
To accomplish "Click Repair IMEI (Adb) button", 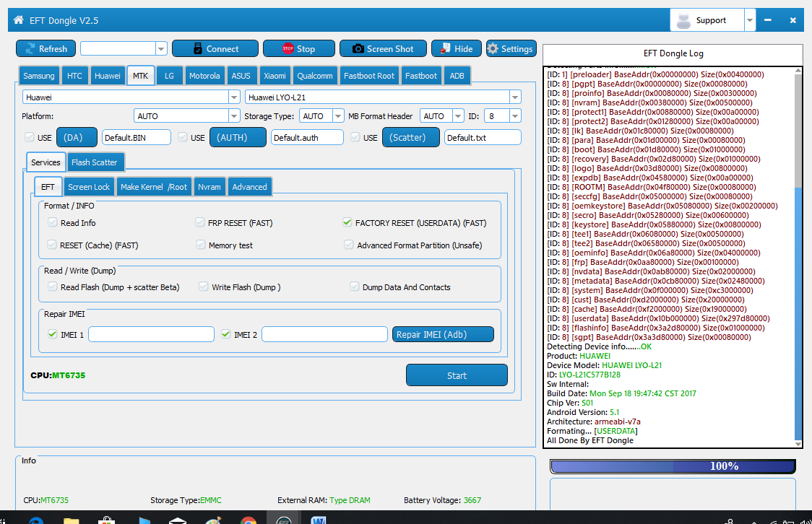I will coord(443,334).
